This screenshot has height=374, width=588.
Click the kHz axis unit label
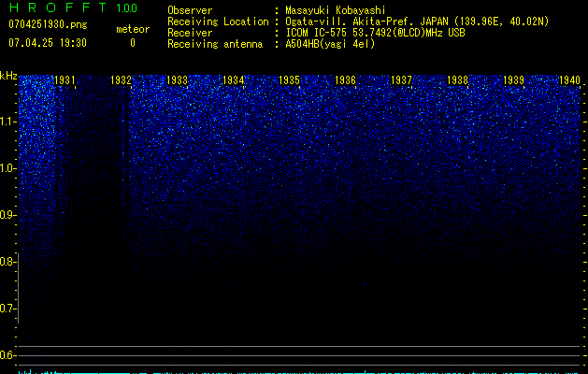(8, 76)
